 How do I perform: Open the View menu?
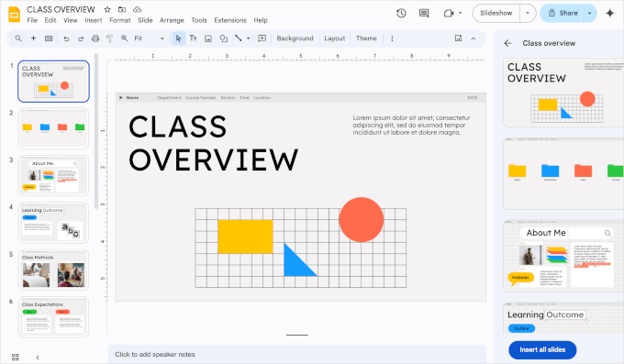click(x=71, y=20)
